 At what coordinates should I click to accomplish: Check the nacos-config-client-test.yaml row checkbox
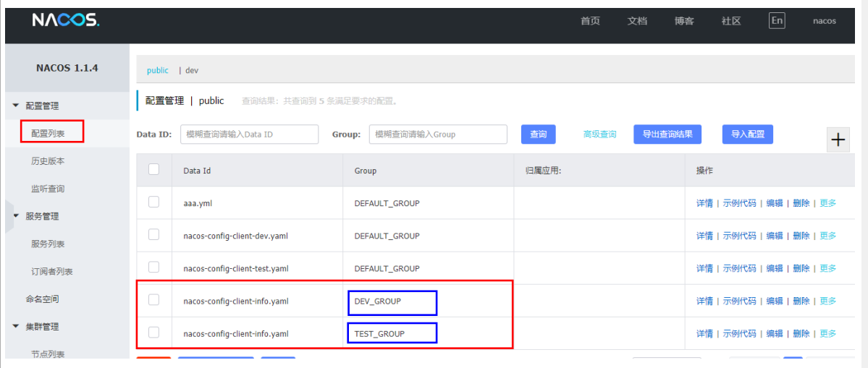[154, 268]
